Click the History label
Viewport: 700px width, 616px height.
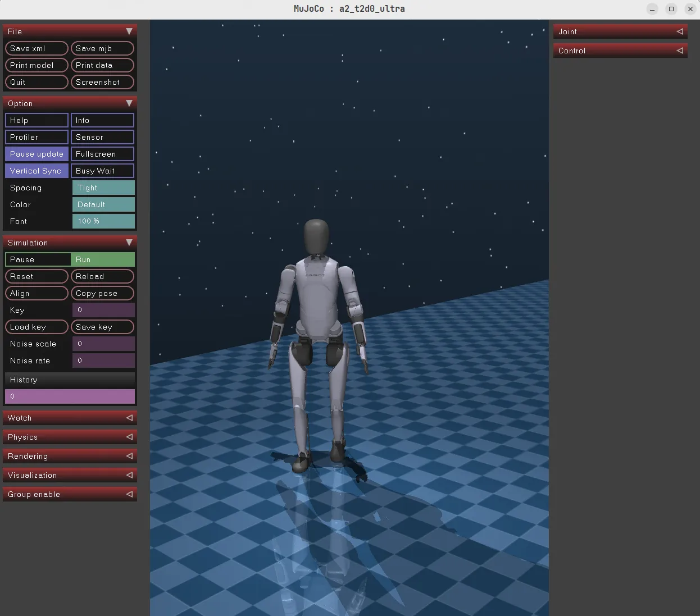pyautogui.click(x=24, y=380)
